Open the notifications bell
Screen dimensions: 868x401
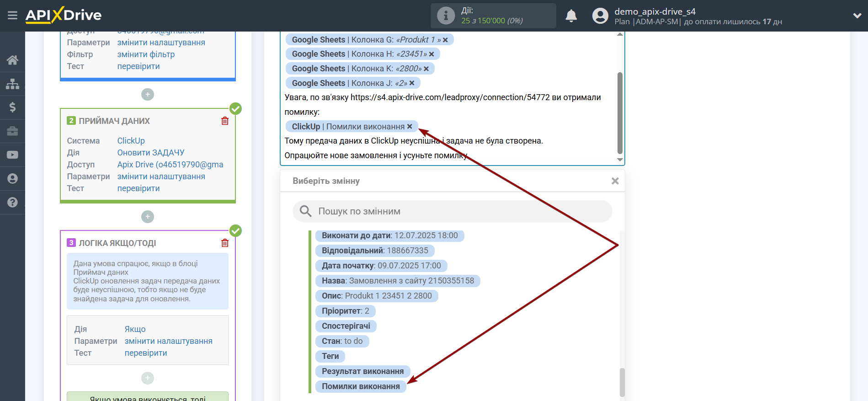[571, 16]
